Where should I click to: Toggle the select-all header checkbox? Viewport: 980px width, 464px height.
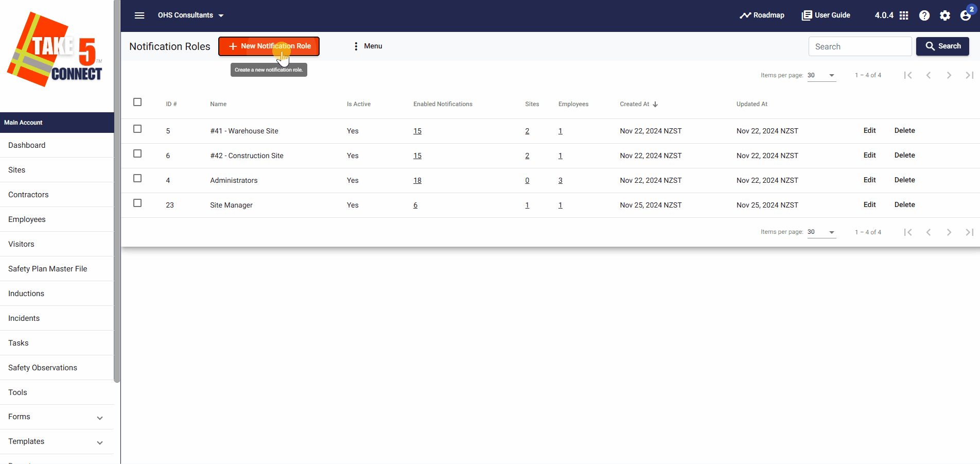point(137,102)
